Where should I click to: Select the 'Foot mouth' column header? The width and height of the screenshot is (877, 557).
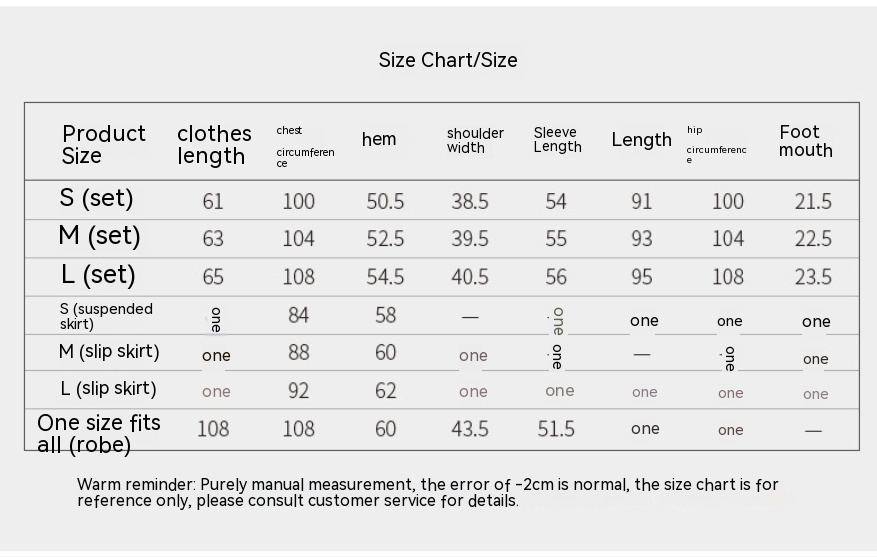[805, 141]
